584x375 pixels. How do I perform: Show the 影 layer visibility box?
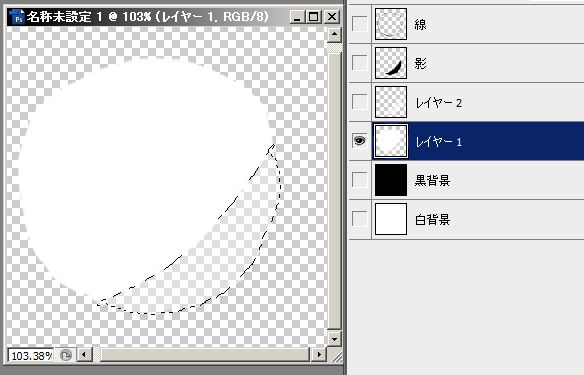(359, 63)
